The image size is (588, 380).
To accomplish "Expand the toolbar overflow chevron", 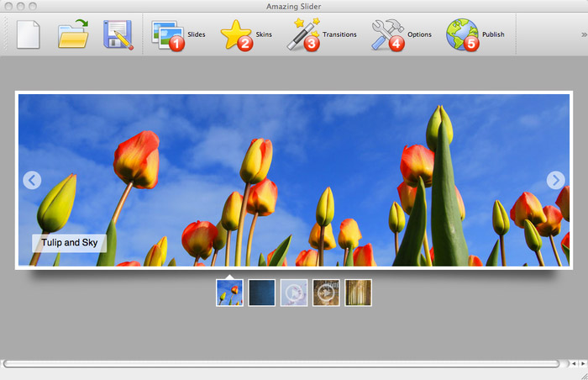I will click(x=584, y=34).
